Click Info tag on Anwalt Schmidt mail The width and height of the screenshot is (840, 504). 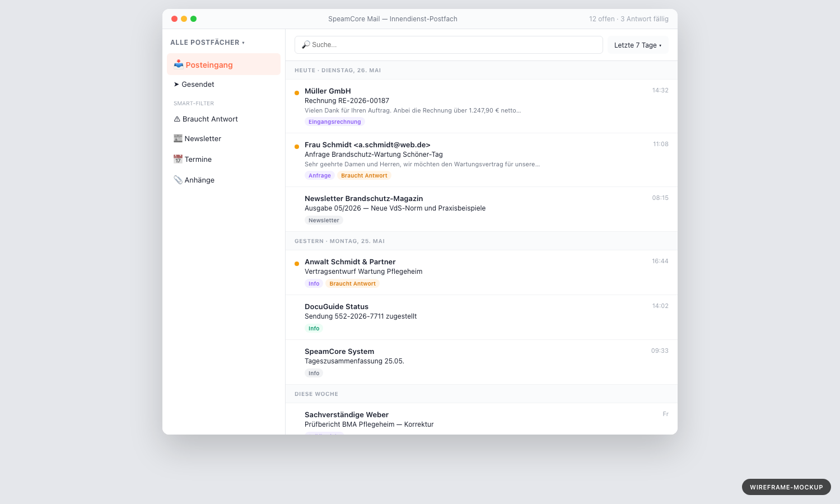point(314,283)
